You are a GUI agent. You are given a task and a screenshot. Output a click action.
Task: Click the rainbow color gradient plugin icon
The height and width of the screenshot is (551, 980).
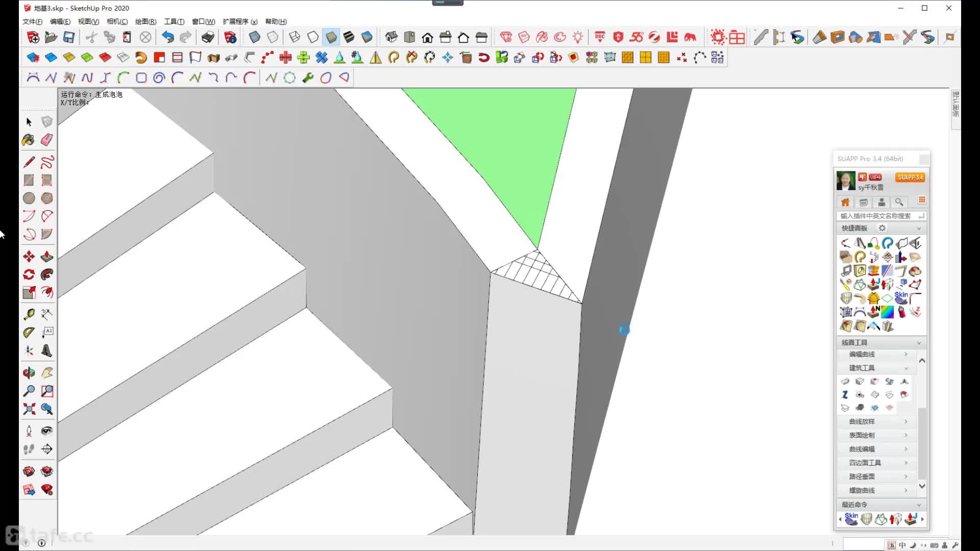click(x=888, y=312)
